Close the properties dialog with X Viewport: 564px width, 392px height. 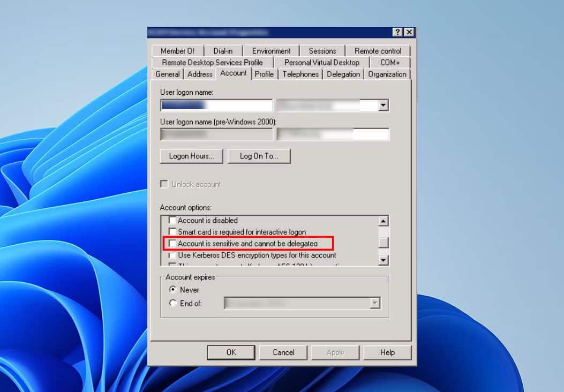coord(409,32)
